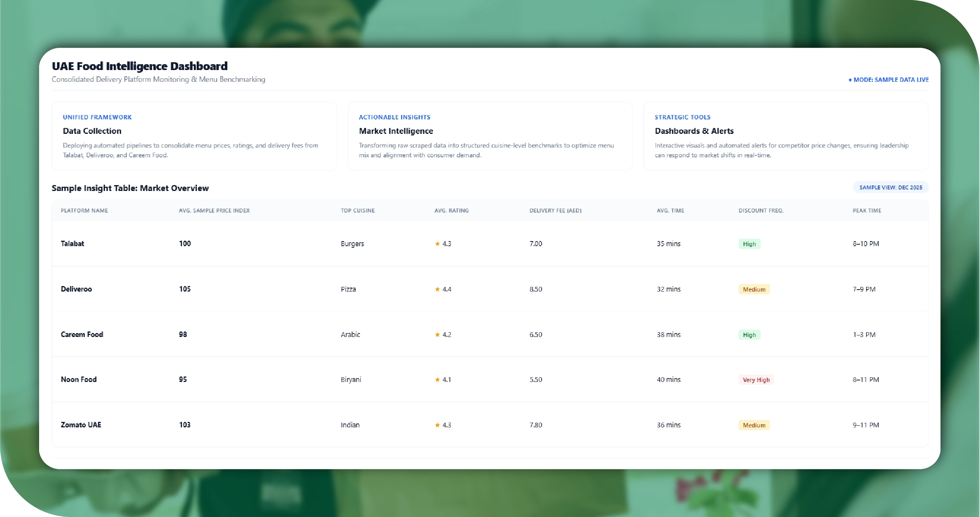Click the blue dot in mode status indicator
This screenshot has height=517, width=980.
pyautogui.click(x=850, y=80)
